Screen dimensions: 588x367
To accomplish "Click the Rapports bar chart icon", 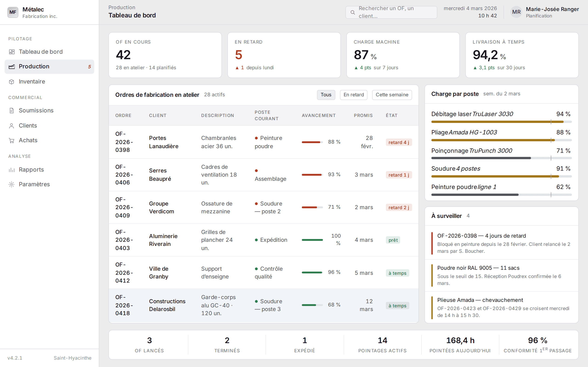I will click(12, 170).
